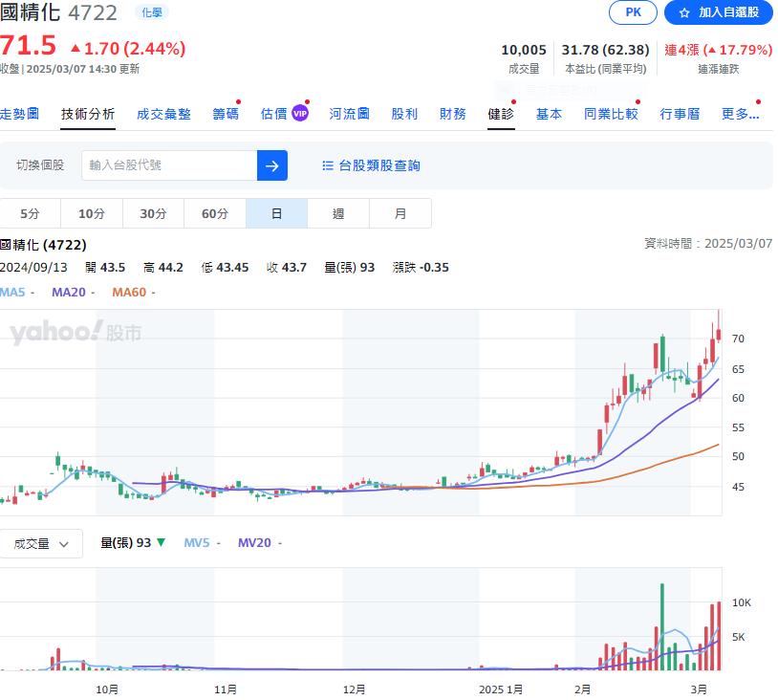
Task: Open the 基本 tab
Action: (549, 114)
